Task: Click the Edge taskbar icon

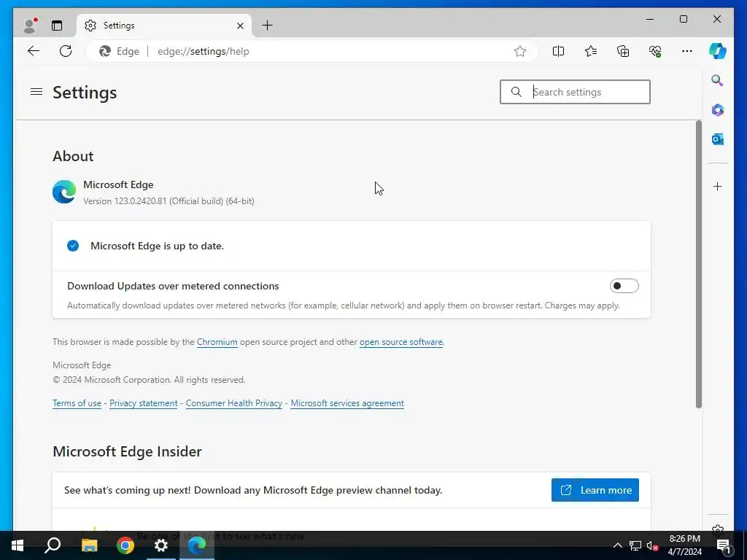Action: pyautogui.click(x=197, y=545)
